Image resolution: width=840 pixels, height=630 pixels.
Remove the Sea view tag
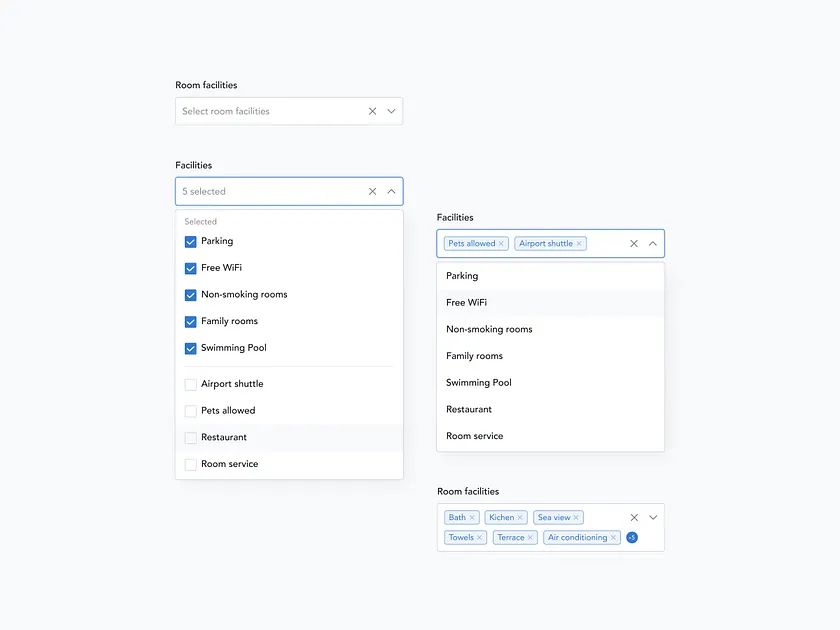coord(576,517)
